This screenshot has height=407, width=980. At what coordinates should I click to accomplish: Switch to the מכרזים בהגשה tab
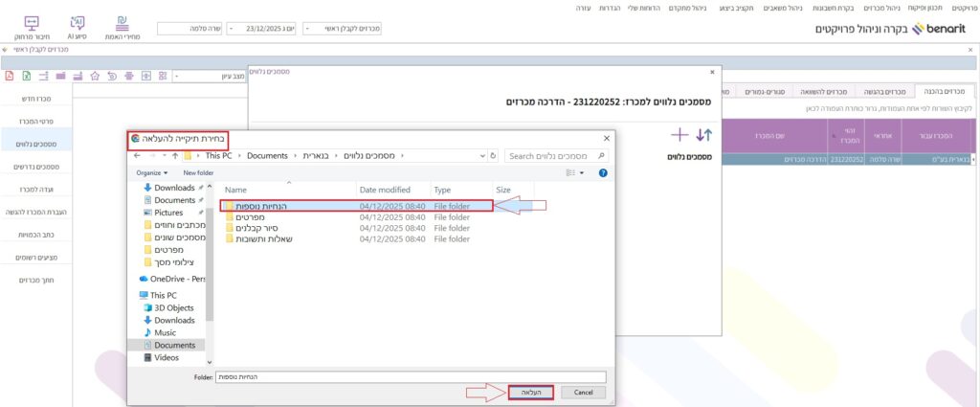(x=883, y=91)
